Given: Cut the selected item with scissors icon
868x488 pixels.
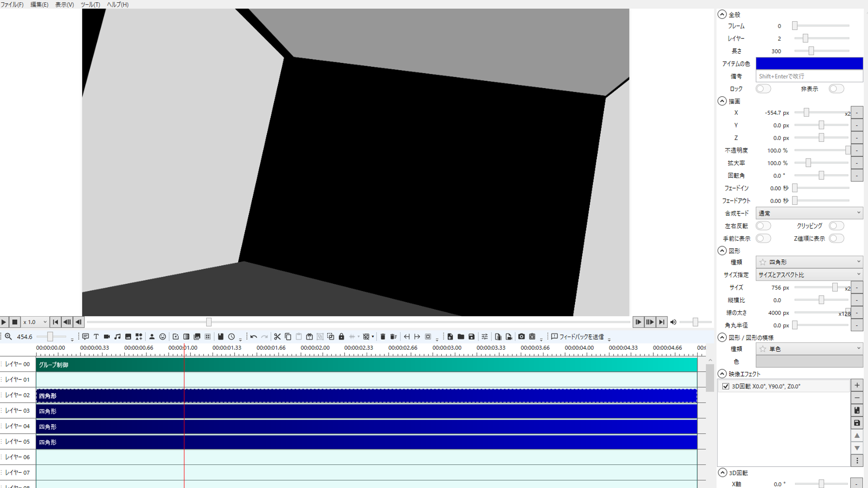Looking at the screenshot, I should click(x=277, y=337).
